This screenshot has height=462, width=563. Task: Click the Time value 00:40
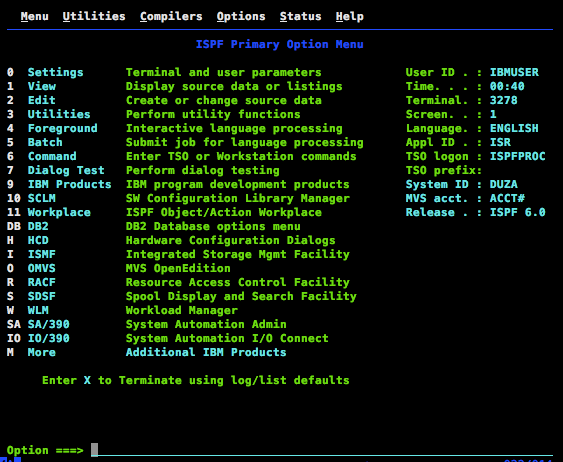tap(507, 86)
